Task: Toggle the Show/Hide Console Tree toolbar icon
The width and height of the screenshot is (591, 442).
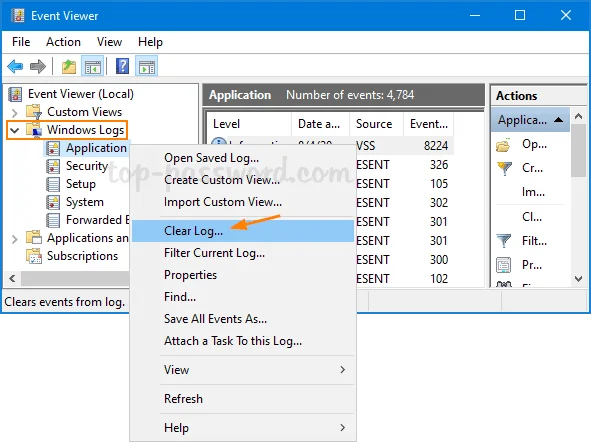Action: pos(93,67)
